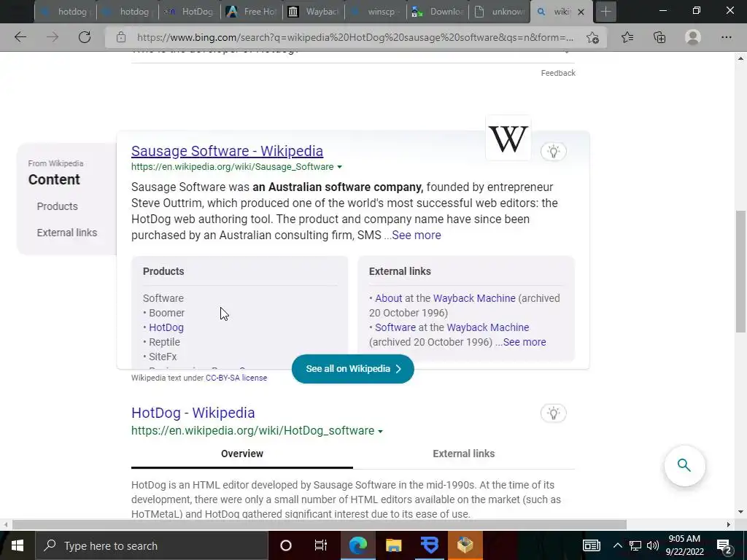This screenshot has width=747, height=560.
Task: Click the Boomer product entry
Action: (167, 313)
